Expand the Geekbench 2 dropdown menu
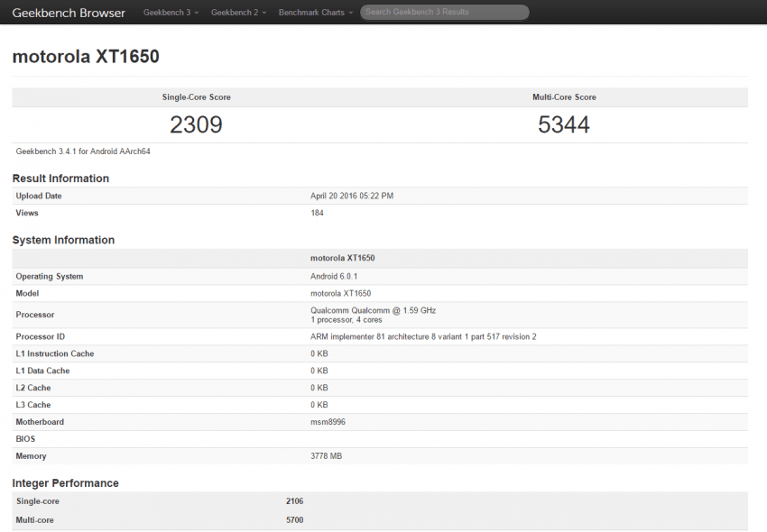Image resolution: width=767 pixels, height=532 pixels. pyautogui.click(x=238, y=13)
